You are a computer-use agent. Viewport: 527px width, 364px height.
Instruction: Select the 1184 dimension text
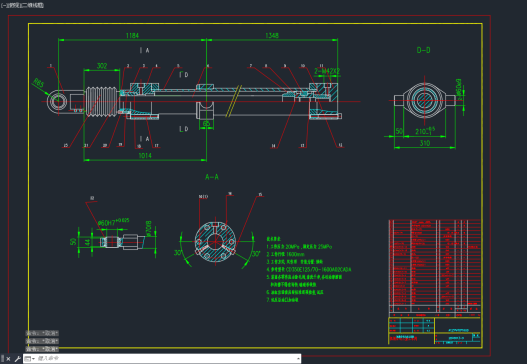click(132, 35)
